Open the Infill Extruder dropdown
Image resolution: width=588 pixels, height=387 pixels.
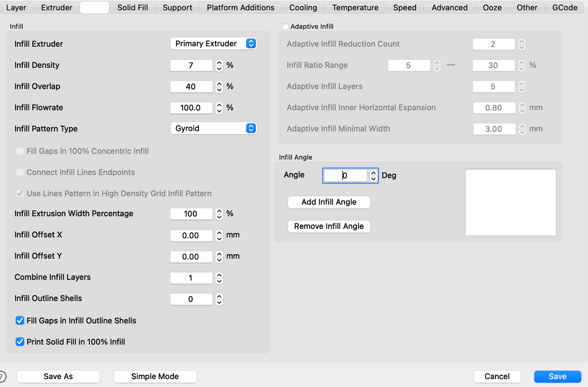click(213, 44)
